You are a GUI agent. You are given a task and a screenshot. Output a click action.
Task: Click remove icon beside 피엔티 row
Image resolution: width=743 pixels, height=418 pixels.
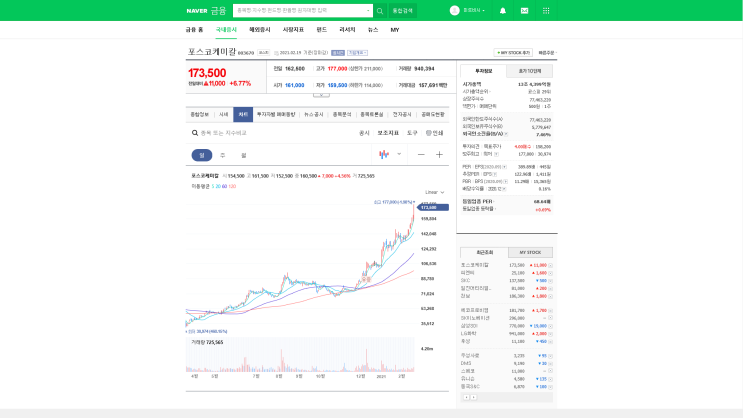click(x=551, y=273)
